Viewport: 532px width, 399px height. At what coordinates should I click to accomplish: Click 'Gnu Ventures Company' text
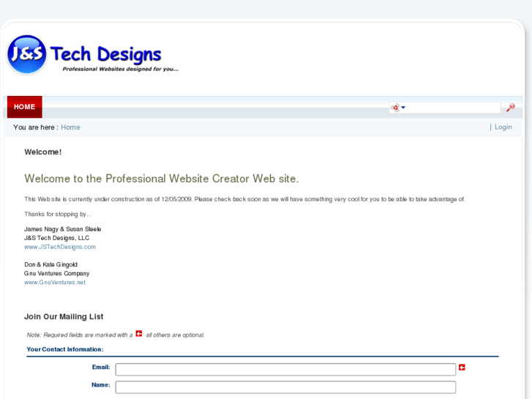[x=56, y=273]
